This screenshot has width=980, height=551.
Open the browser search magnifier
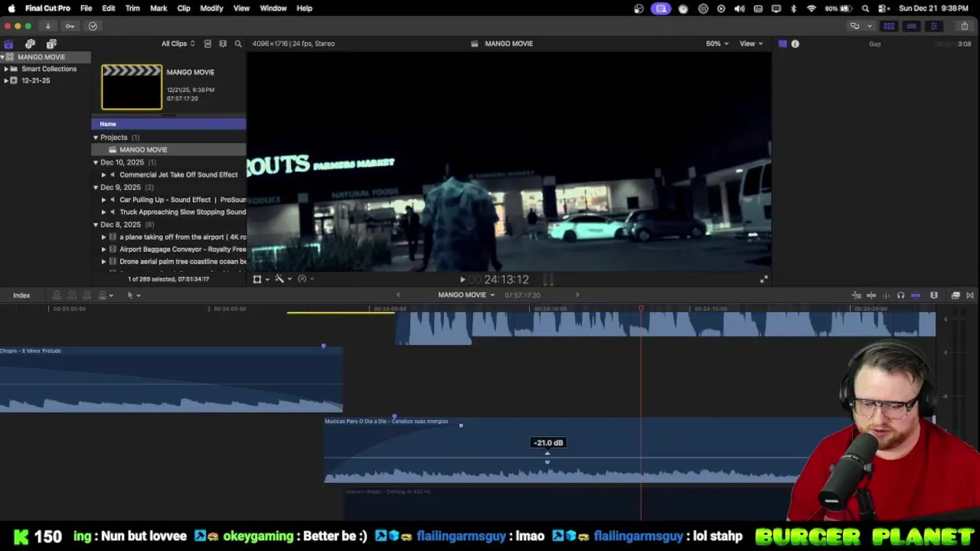[x=238, y=44]
